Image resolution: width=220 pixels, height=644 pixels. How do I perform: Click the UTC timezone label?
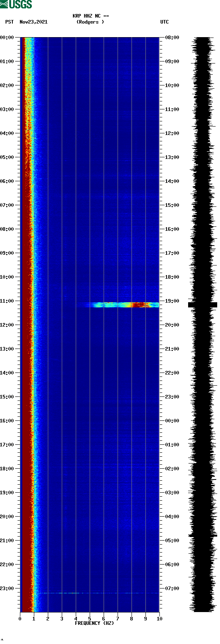(165, 22)
